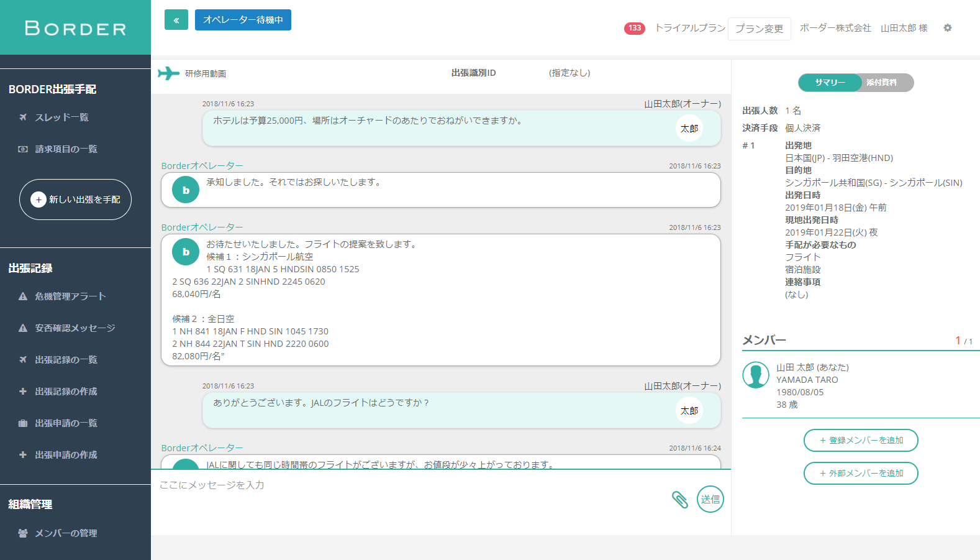
Task: Click the BORDER logo
Action: tap(75, 28)
